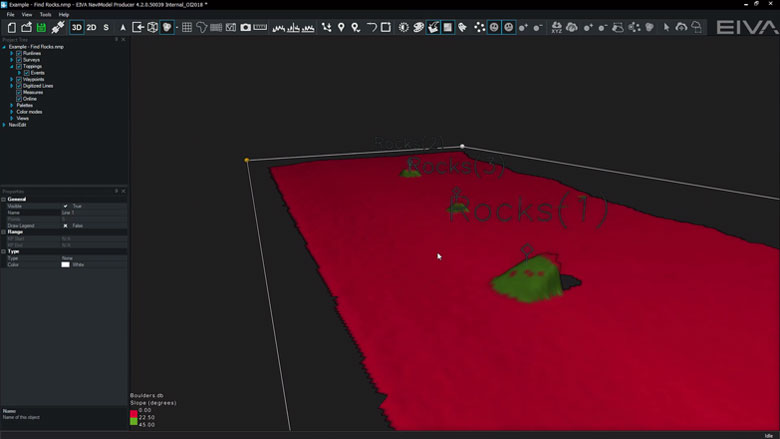Switch to 2D view mode
The width and height of the screenshot is (780, 439).
(91, 27)
